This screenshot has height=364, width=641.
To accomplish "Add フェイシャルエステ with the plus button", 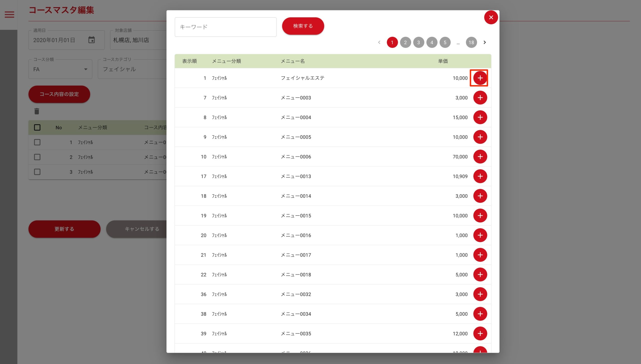I will pos(480,78).
